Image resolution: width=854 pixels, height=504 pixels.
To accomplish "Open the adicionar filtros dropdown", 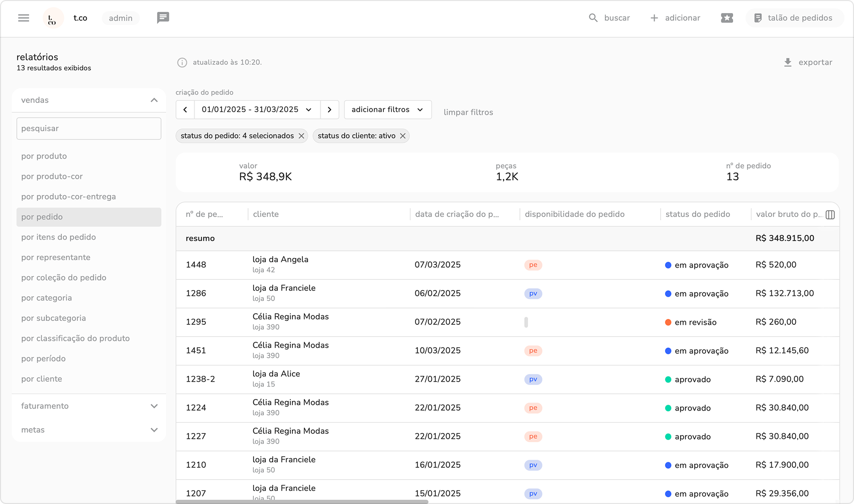I will pos(387,109).
